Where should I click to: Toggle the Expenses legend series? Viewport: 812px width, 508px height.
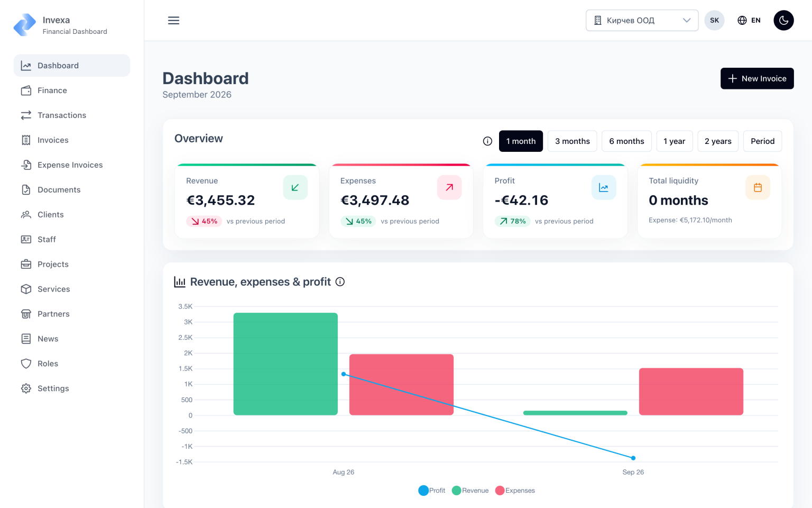click(515, 491)
